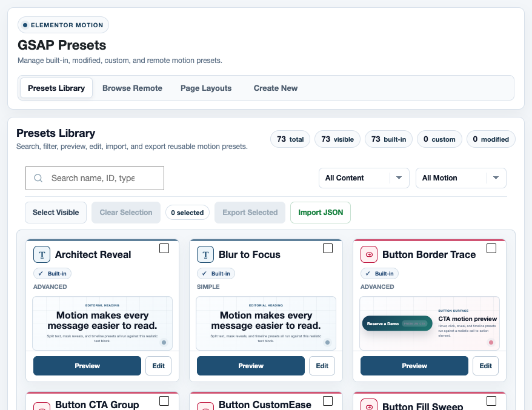Screen dimensions: 532x410
Task: Open the All Motion filter dropdown
Action: tap(461, 178)
